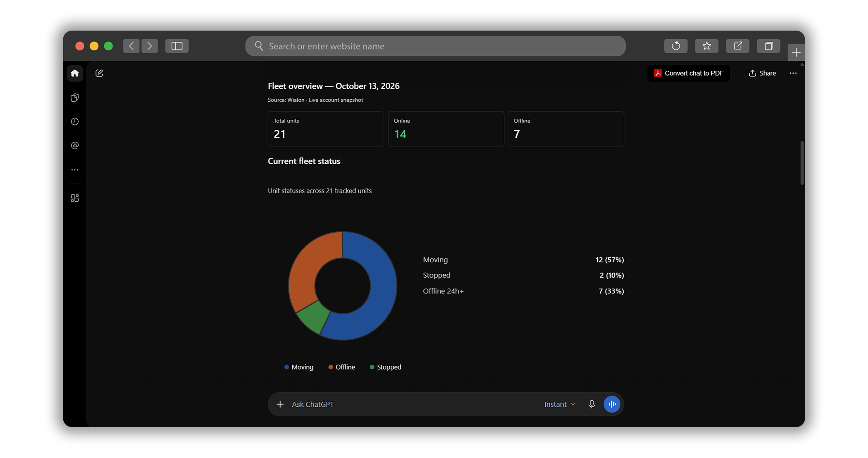Toggle the Stopped legend item
The image size is (868, 458).
pos(385,367)
